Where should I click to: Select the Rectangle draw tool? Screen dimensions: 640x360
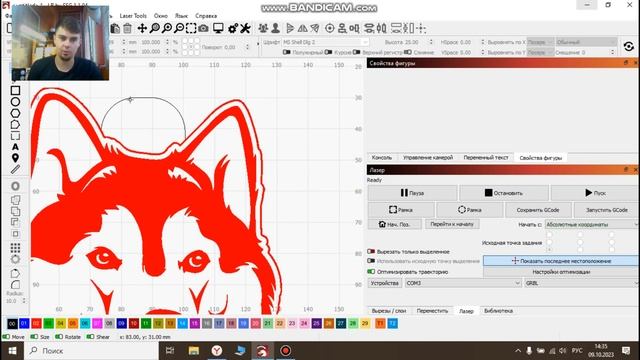click(x=15, y=90)
